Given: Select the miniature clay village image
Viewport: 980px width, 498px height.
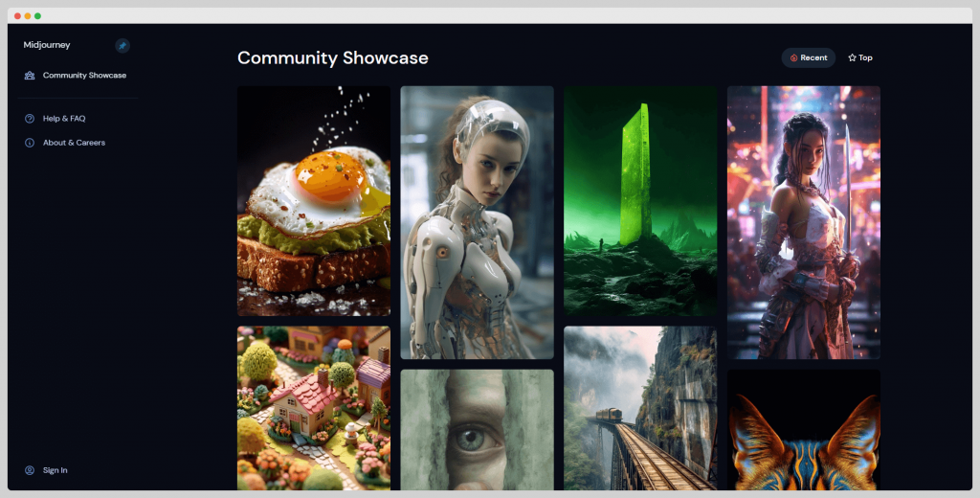Looking at the screenshot, I should [x=314, y=408].
